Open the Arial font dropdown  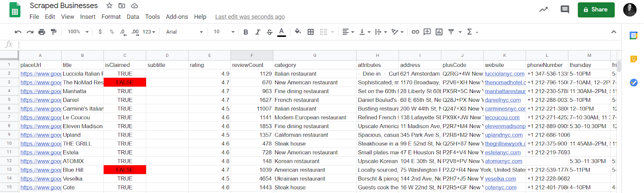click(x=184, y=32)
